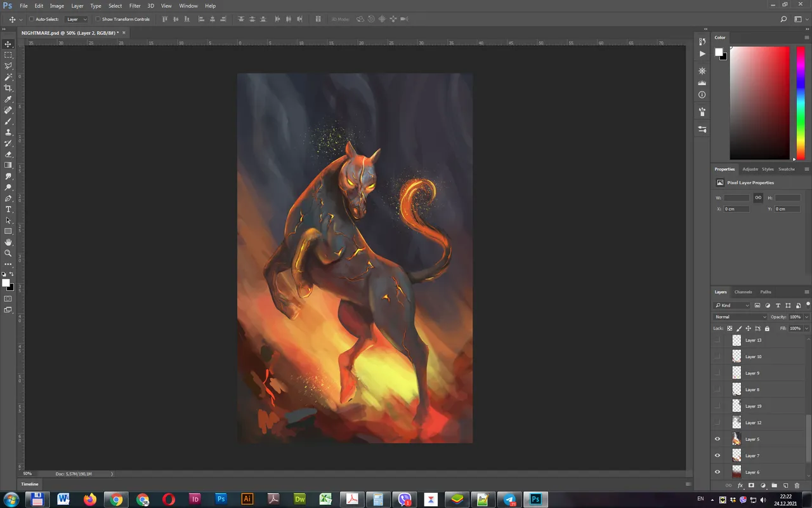The image size is (812, 508).
Task: Select the Hand tool
Action: 8,242
